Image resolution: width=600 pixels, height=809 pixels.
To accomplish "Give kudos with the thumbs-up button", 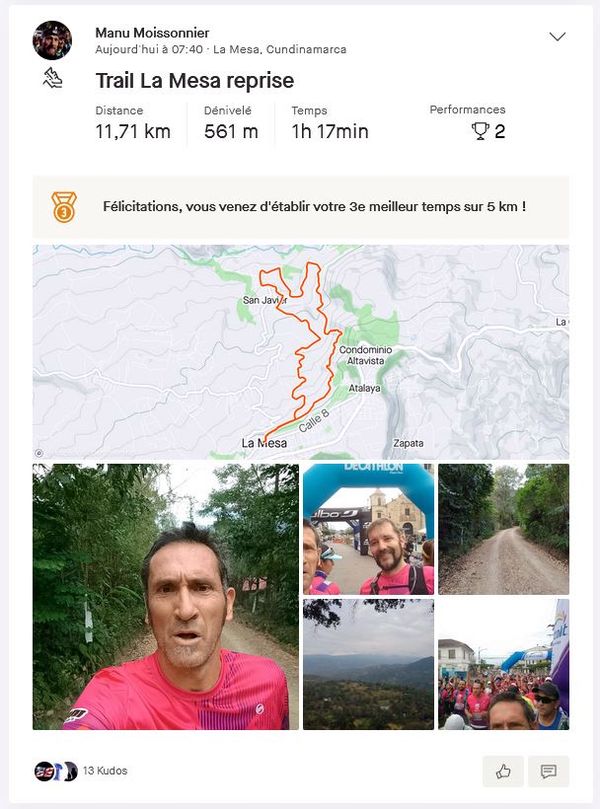I will click(x=503, y=771).
